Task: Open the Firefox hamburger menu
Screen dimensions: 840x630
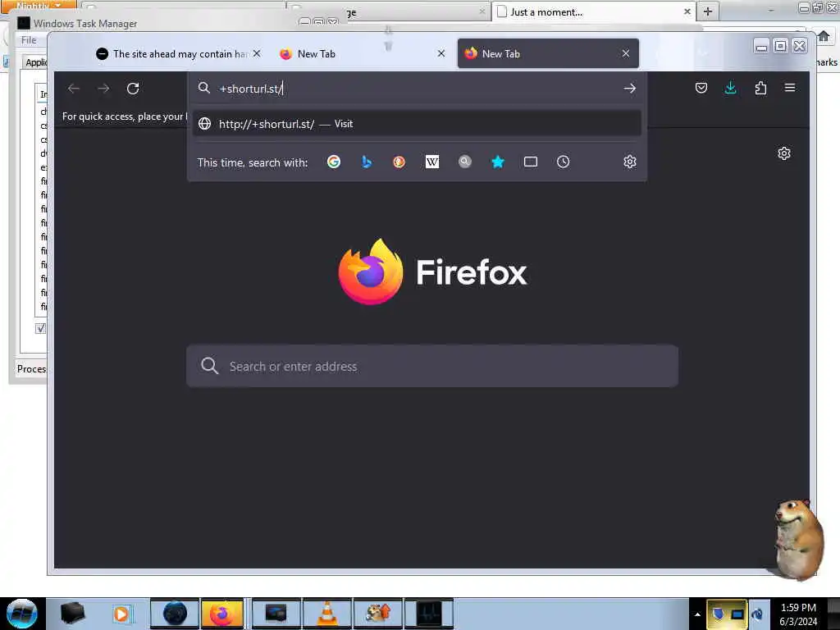Action: 790,87
